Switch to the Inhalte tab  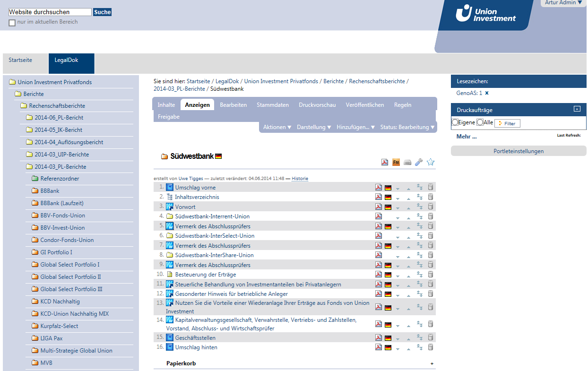tap(166, 105)
